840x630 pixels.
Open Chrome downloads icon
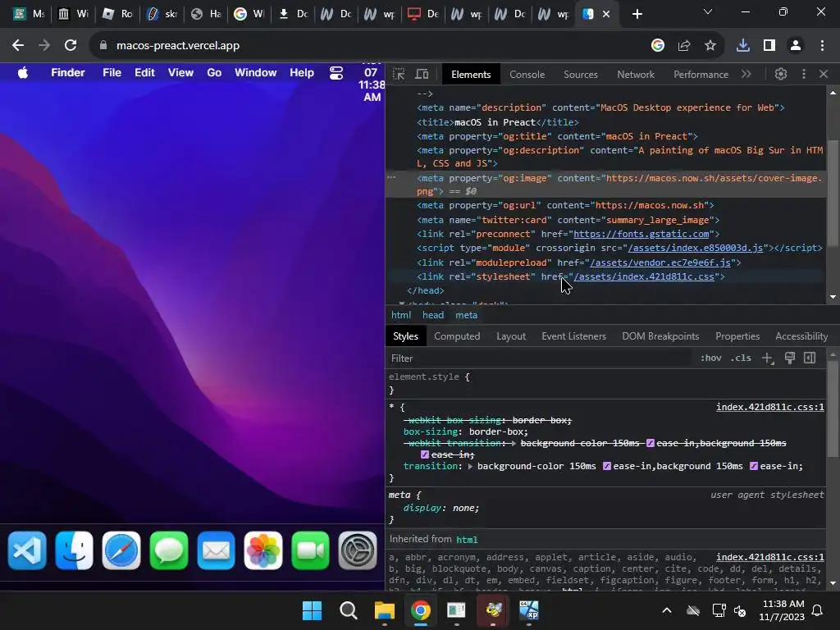pos(743,46)
